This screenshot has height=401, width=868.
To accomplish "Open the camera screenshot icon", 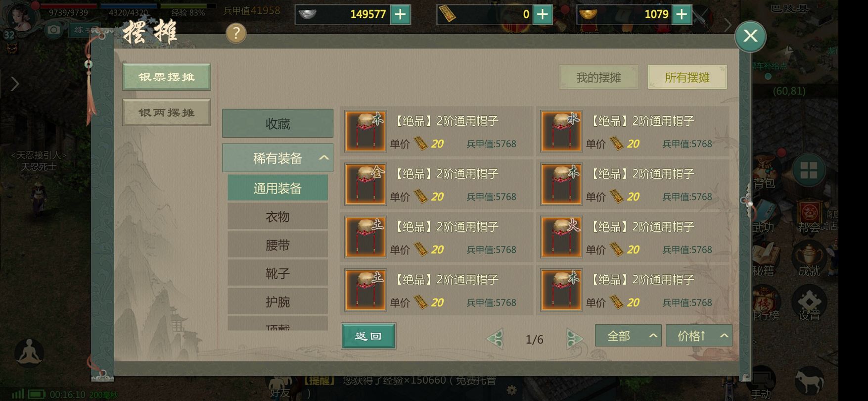I will 53,30.
